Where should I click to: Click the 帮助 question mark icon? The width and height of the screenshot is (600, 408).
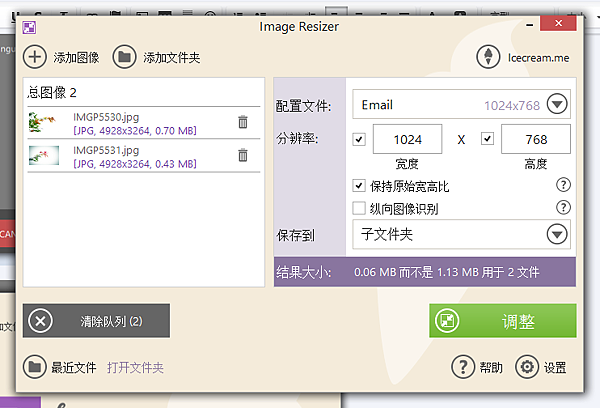click(463, 367)
